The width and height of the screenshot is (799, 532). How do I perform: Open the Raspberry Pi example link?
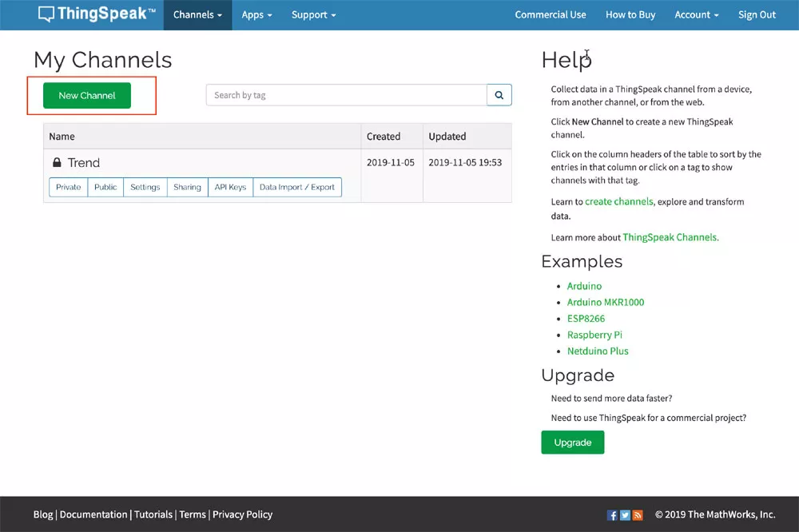coord(594,335)
